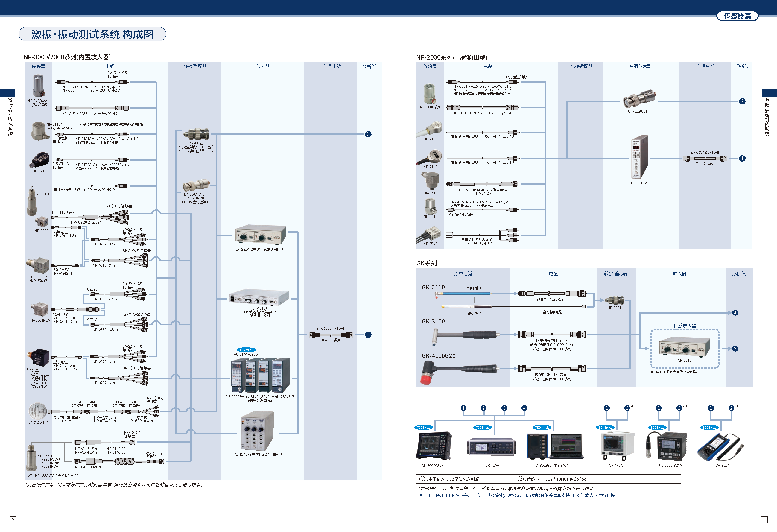Viewport: 777px width, 532px height.
Task: Click the CF-0512 filter converter image
Action: [259, 297]
